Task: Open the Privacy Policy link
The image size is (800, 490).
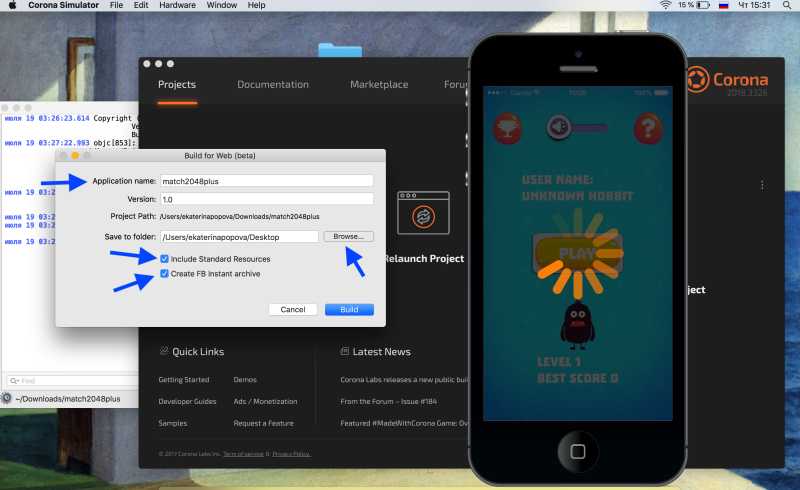Action: point(291,454)
